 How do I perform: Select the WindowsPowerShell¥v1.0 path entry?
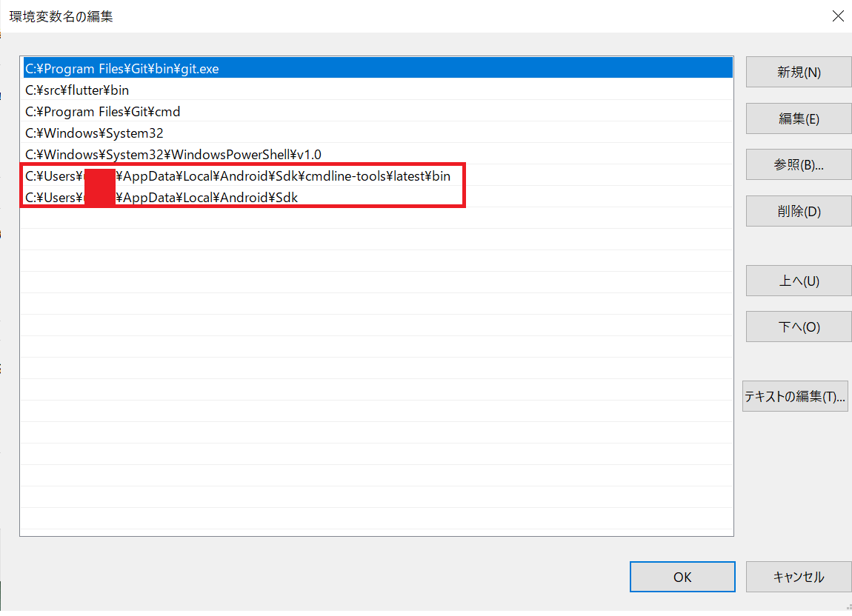(x=378, y=154)
